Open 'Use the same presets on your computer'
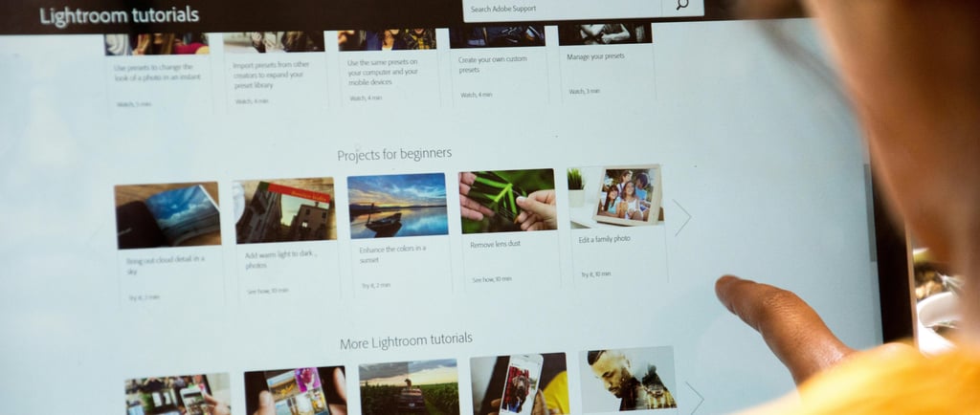Image resolution: width=980 pixels, height=415 pixels. 383,72
